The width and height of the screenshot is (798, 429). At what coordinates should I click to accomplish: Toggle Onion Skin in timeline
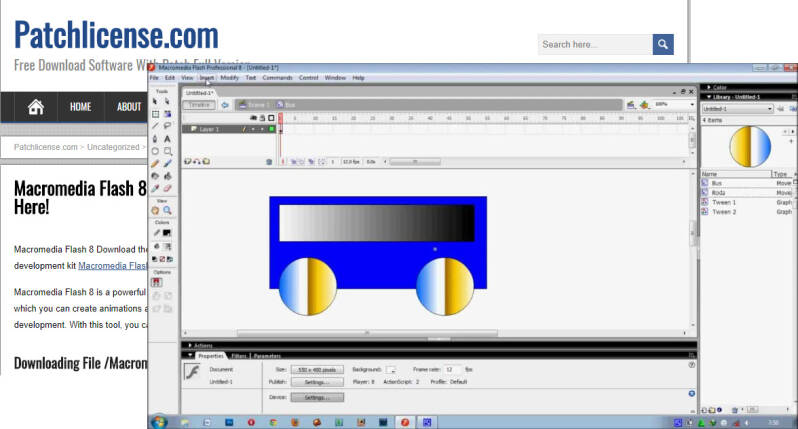(x=294, y=162)
